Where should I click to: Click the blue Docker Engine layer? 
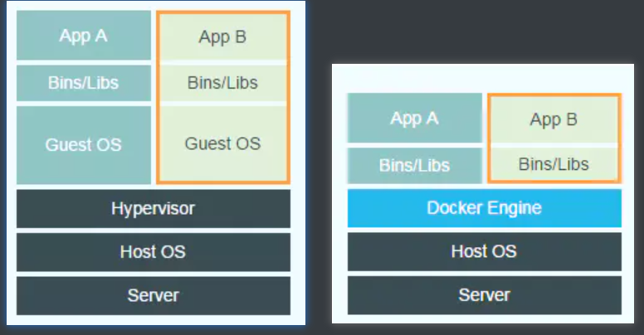[484, 208]
